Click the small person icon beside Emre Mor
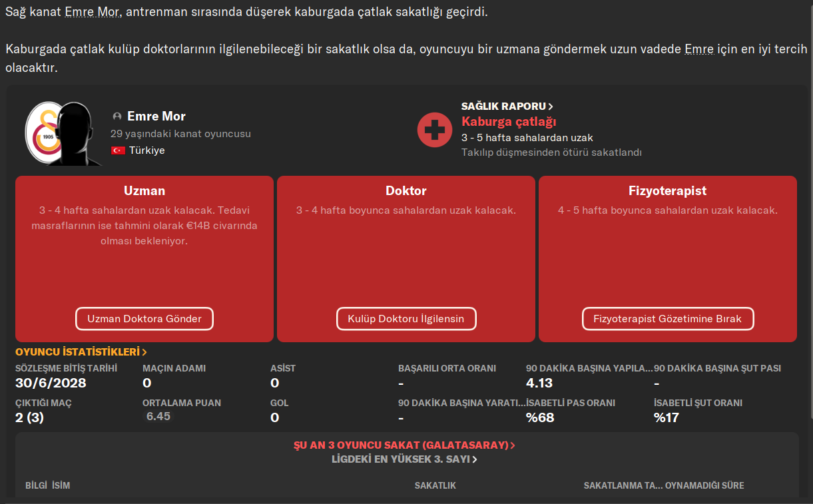Screen dimensions: 813x504 tap(117, 117)
